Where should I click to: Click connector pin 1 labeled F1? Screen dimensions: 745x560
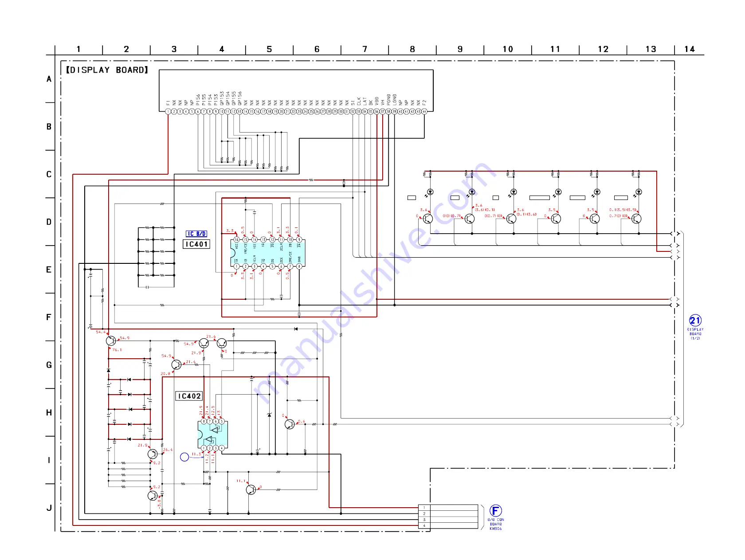pos(168,111)
